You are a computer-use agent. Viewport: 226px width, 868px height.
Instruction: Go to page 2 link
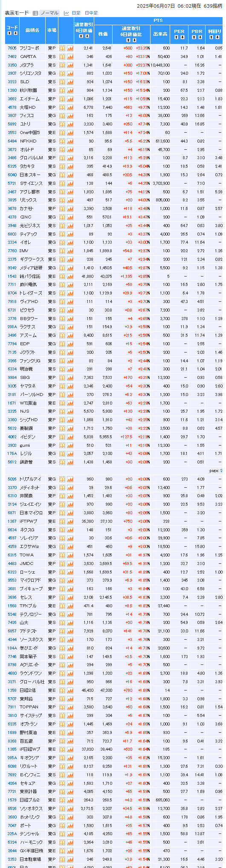click(x=221, y=471)
